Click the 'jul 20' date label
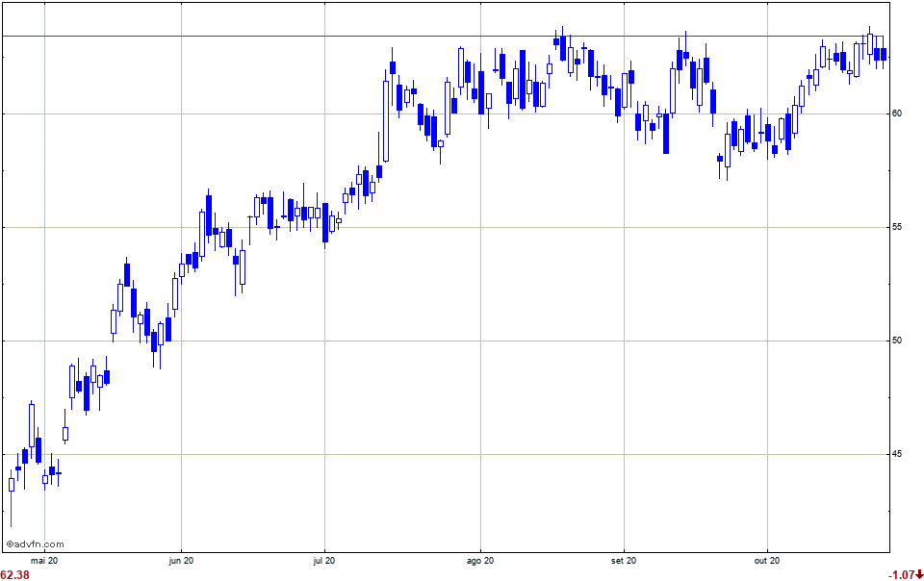 point(324,561)
